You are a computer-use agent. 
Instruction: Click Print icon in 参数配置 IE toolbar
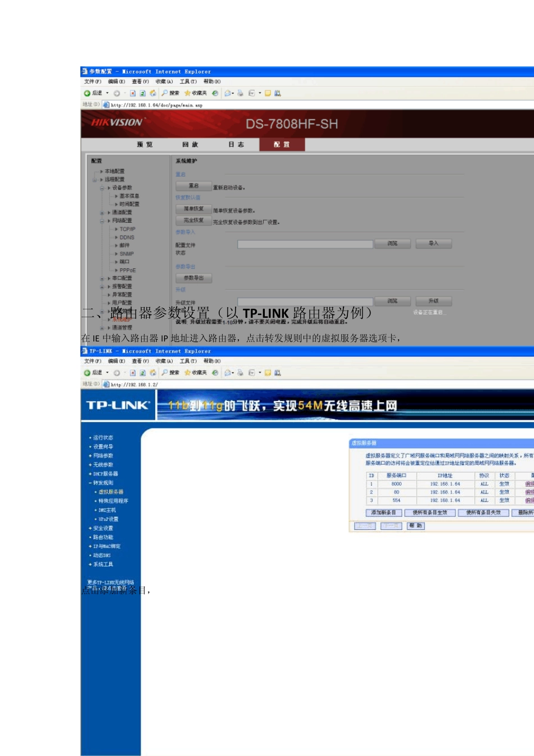point(240,93)
